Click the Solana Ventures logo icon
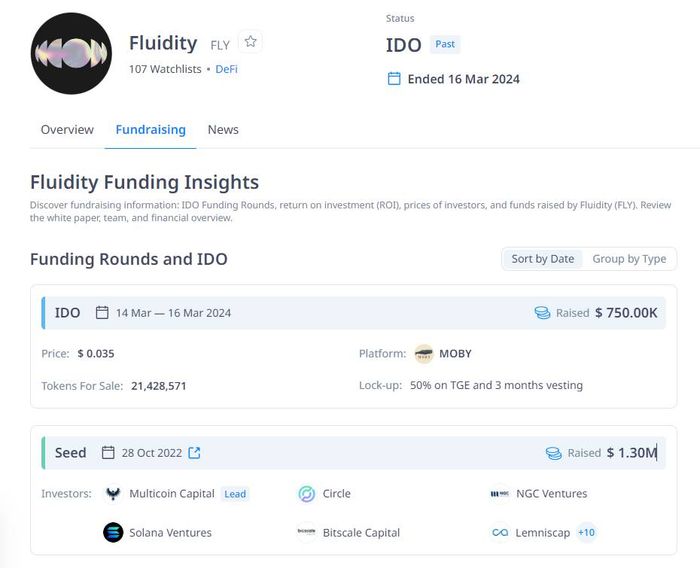700x568 pixels. click(113, 532)
